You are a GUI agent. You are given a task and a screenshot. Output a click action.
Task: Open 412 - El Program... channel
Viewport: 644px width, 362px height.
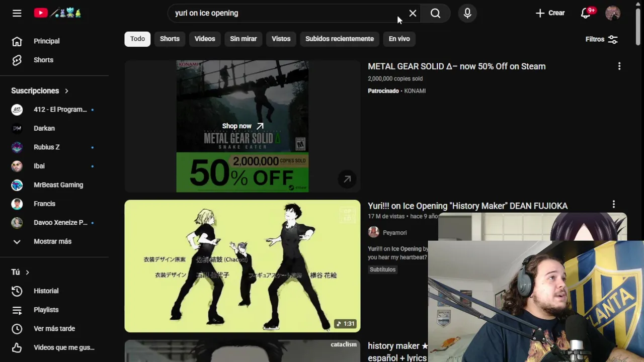tap(54, 110)
